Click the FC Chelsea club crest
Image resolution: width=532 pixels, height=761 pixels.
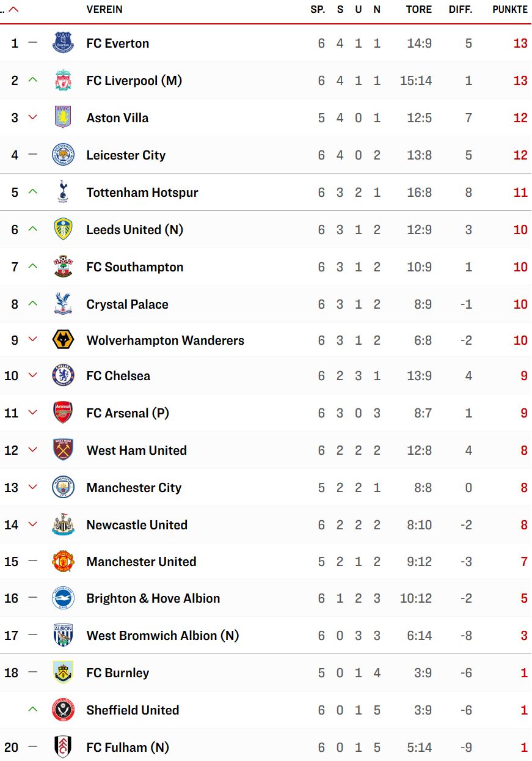(x=63, y=376)
